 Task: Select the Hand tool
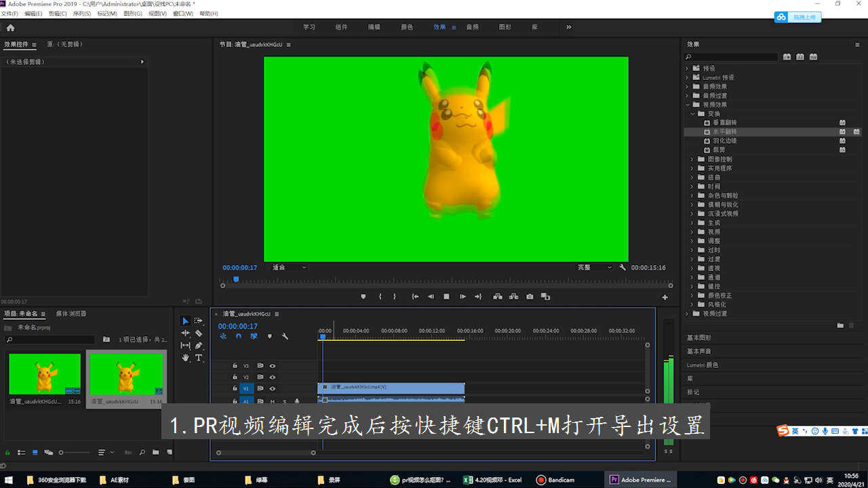[186, 358]
